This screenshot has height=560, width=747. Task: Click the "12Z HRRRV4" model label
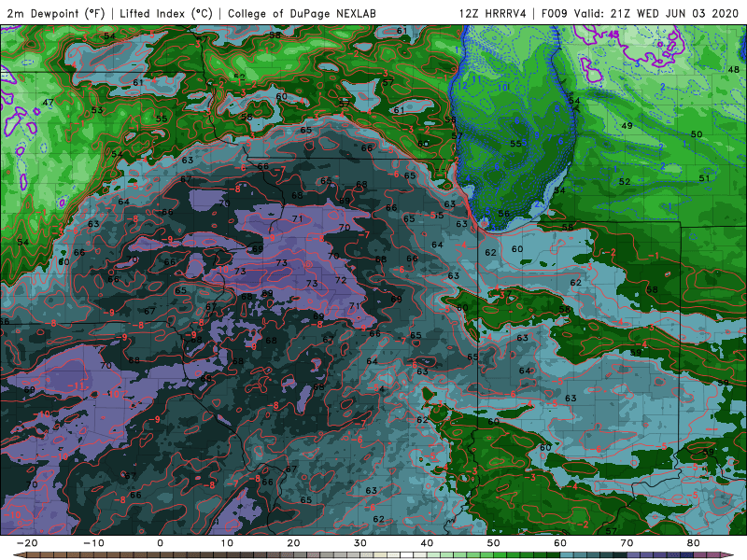coord(493,13)
